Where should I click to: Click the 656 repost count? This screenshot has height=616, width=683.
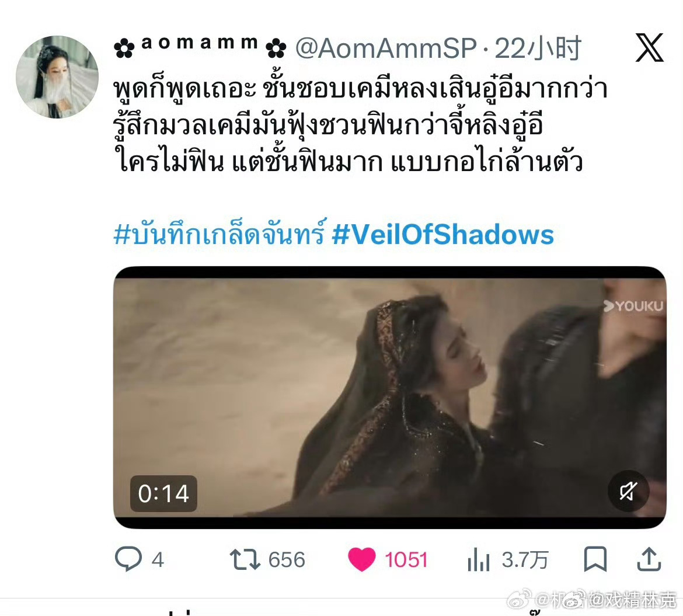pyautogui.click(x=287, y=560)
